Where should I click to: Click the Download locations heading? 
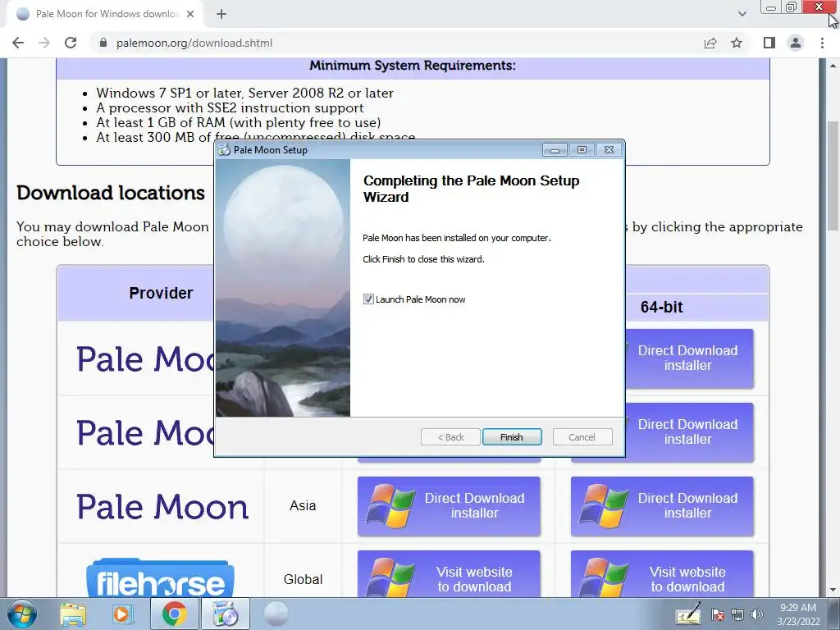point(111,193)
